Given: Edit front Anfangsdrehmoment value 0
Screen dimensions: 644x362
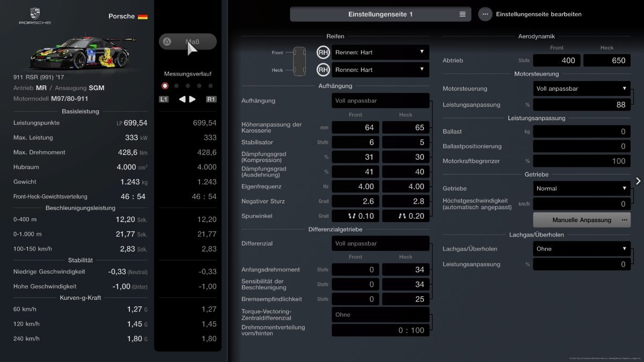Looking at the screenshot, I should [x=355, y=270].
